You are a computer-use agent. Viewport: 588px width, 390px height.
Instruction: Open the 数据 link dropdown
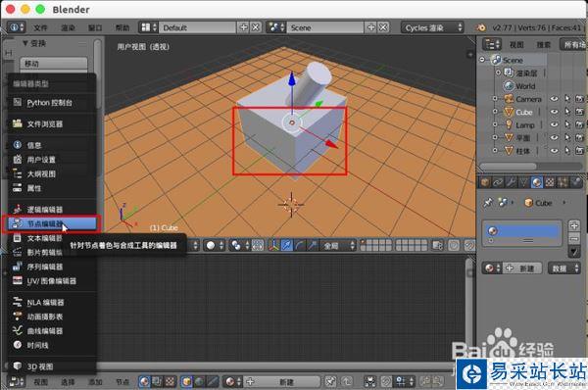coord(564,268)
